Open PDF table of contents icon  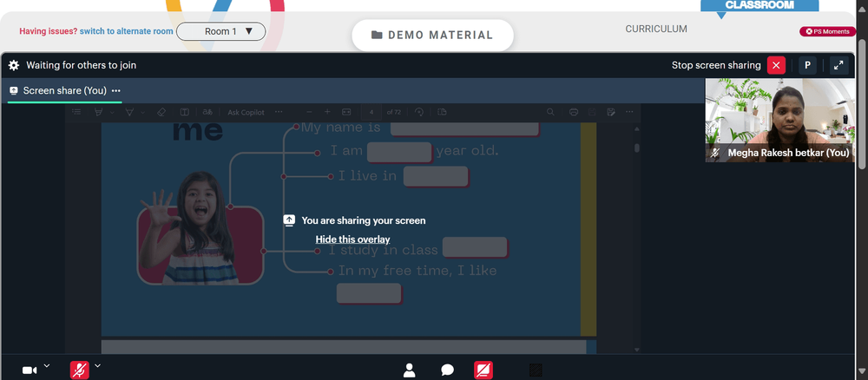click(x=76, y=112)
